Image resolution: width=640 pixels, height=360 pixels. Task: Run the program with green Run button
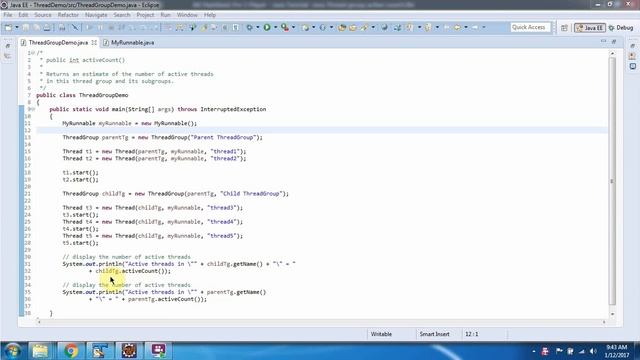267,27
